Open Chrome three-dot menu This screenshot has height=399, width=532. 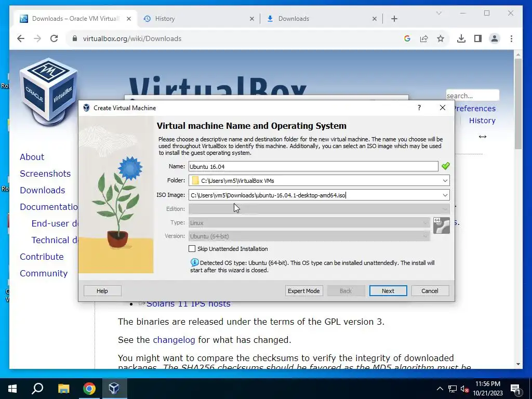(x=511, y=38)
